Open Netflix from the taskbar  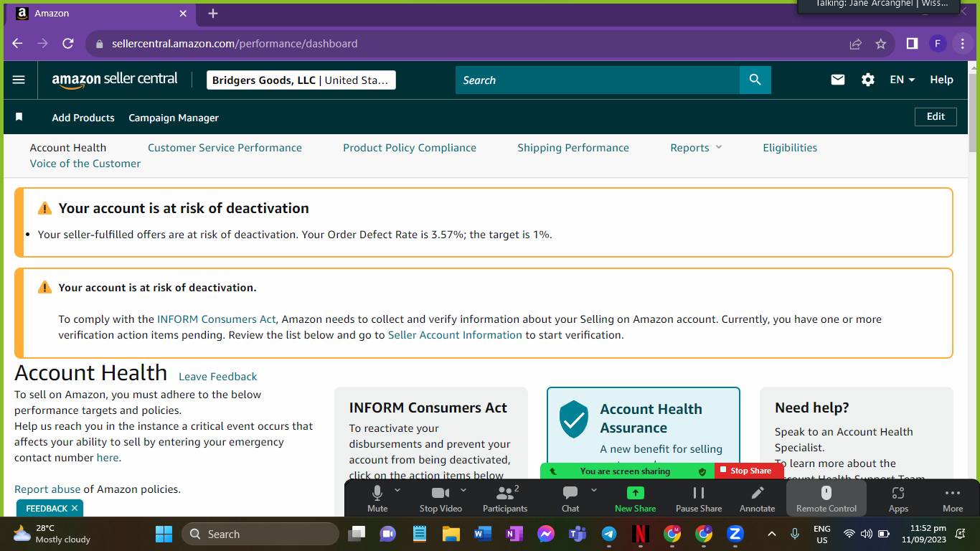coord(641,534)
